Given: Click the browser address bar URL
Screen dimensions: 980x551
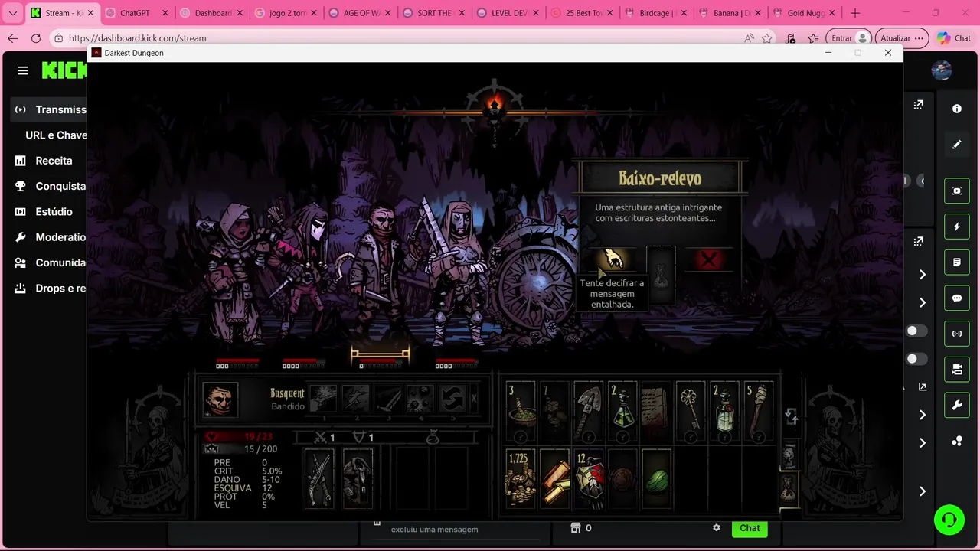Looking at the screenshot, I should pyautogui.click(x=137, y=38).
